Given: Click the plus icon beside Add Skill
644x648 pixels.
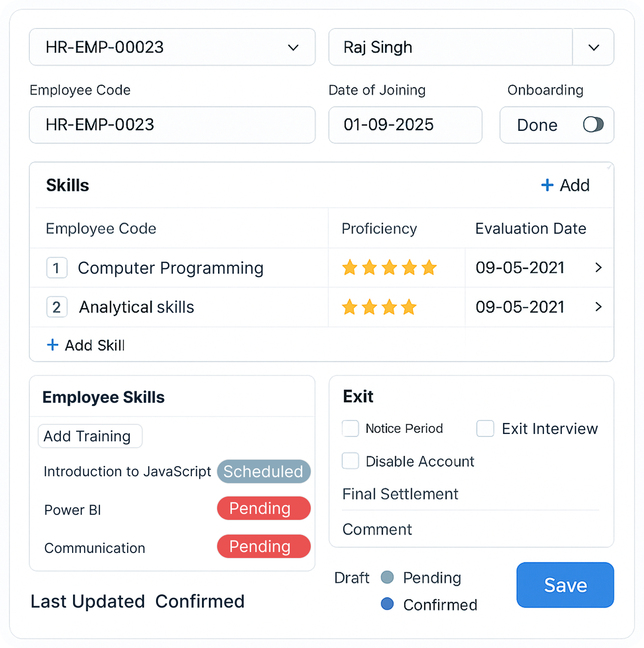Looking at the screenshot, I should point(53,345).
